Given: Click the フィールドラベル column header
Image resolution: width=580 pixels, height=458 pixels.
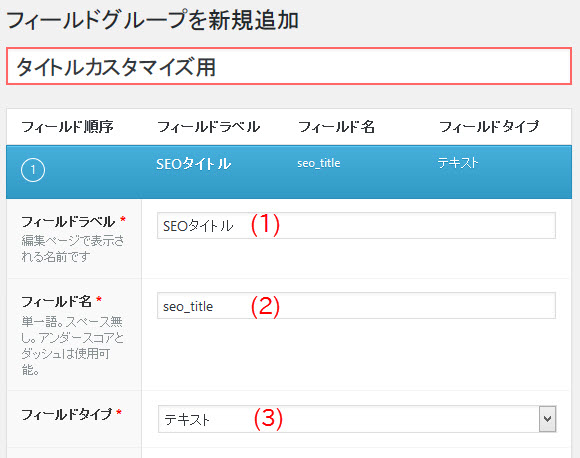Looking at the screenshot, I should (208, 127).
